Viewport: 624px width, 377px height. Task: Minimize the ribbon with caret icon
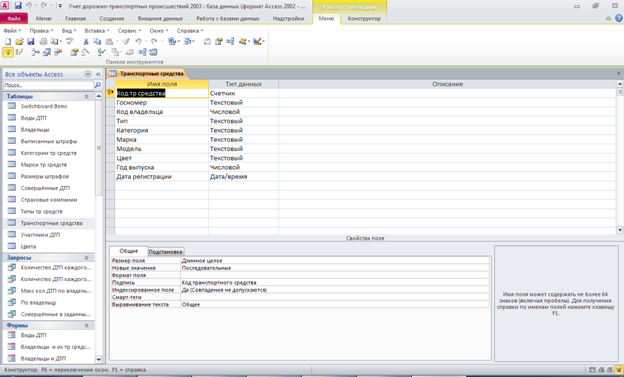click(608, 18)
